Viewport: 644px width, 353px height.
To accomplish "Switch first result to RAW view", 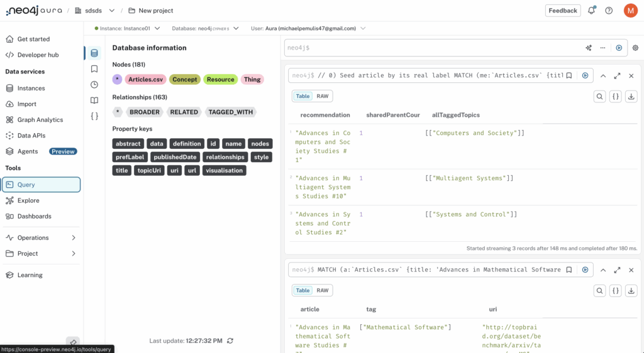I will (x=323, y=97).
